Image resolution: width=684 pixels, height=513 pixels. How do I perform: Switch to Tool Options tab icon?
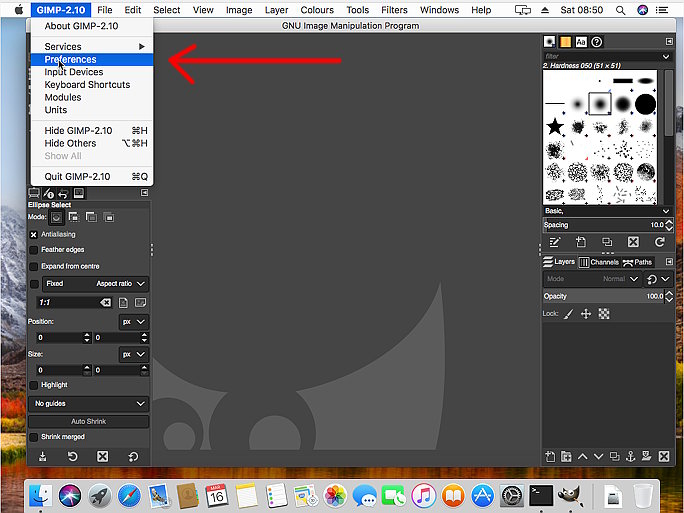coord(34,193)
